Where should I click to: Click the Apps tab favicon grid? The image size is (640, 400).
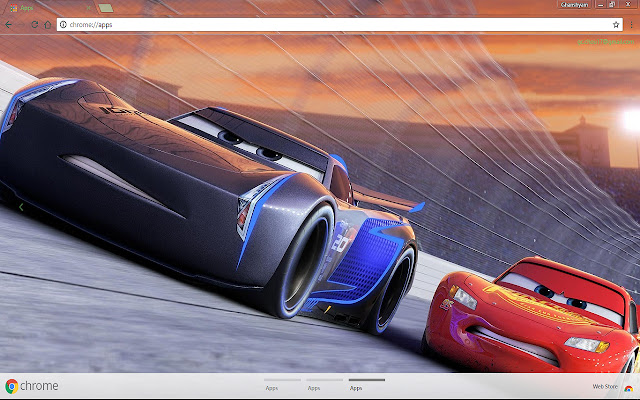point(14,8)
